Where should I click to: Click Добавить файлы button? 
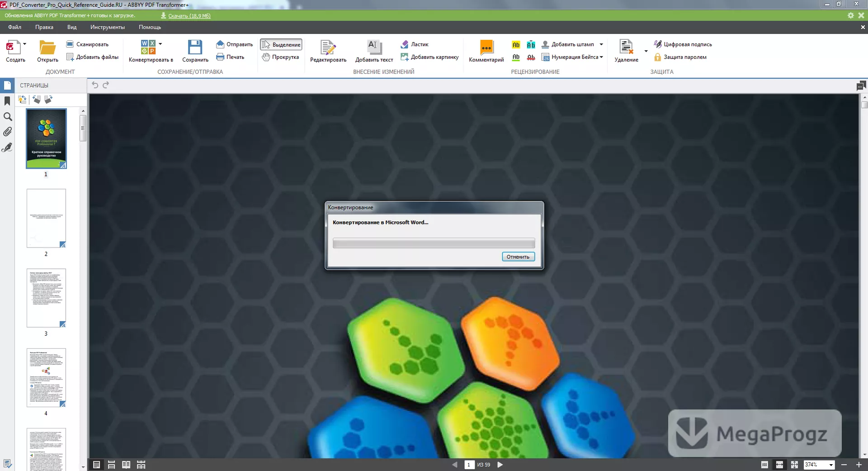click(92, 57)
